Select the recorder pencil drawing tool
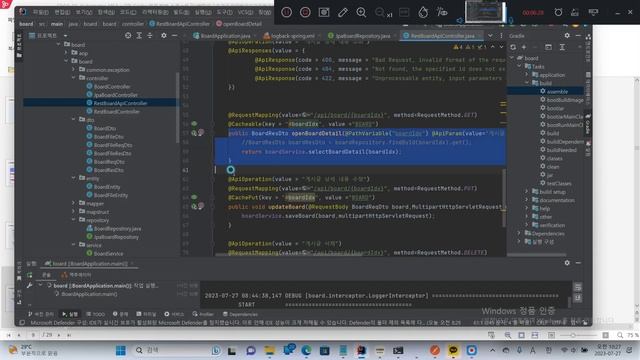Viewport: 640px width, 360px height. click(342, 12)
